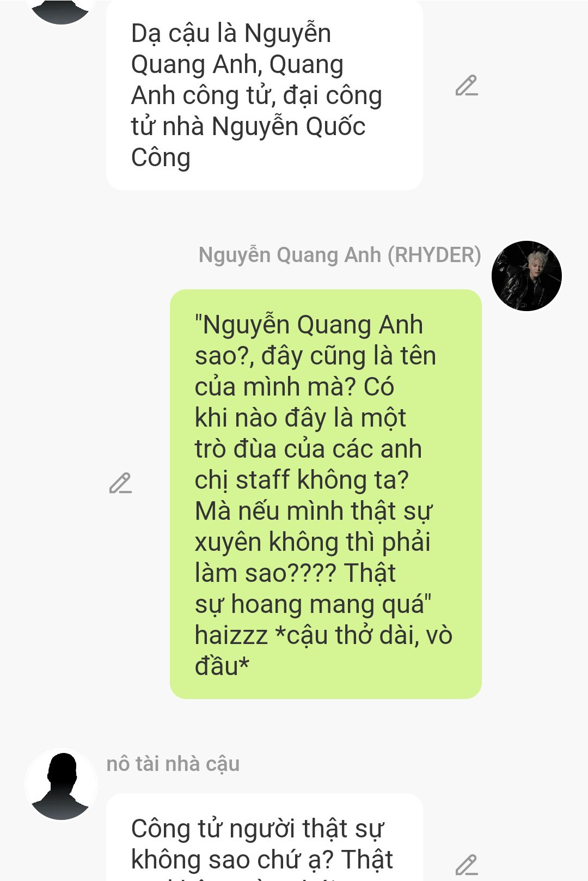Image resolution: width=588 pixels, height=881 pixels.
Task: Tap the green RHYDER message bubble
Action: (x=326, y=494)
